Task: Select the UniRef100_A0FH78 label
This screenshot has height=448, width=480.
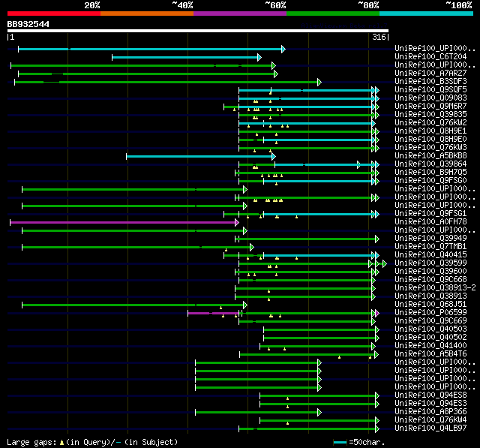Action: 430,222
